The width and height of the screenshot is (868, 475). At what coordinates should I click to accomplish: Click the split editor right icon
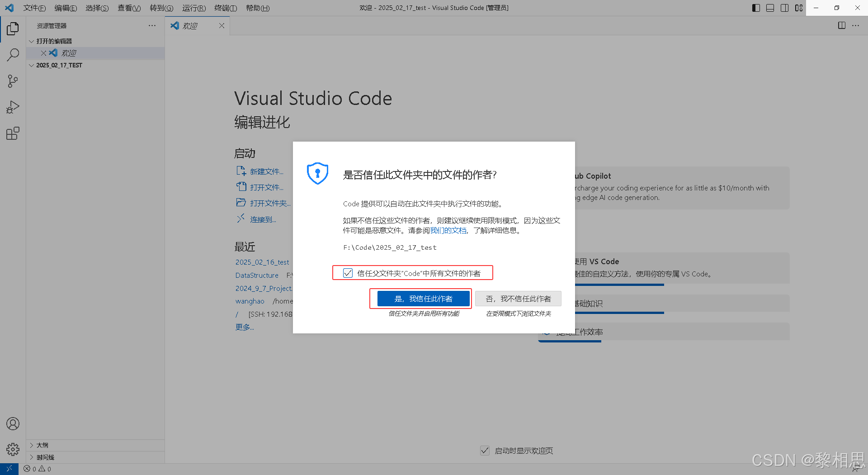(842, 25)
